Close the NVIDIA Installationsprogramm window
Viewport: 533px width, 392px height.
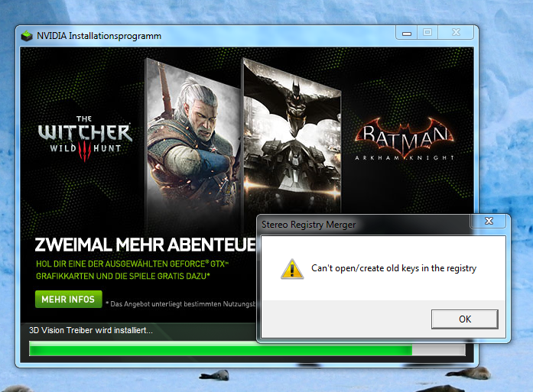point(456,33)
